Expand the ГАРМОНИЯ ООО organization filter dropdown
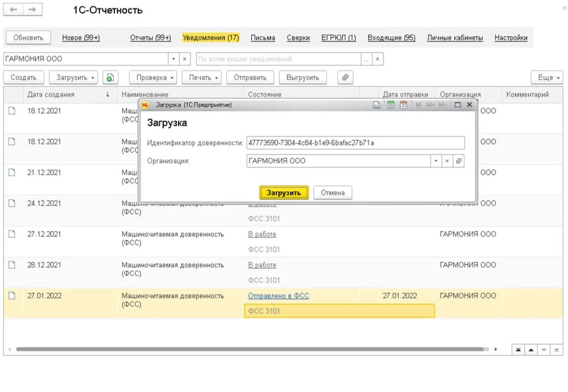The height and width of the screenshot is (392, 568). 173,59
